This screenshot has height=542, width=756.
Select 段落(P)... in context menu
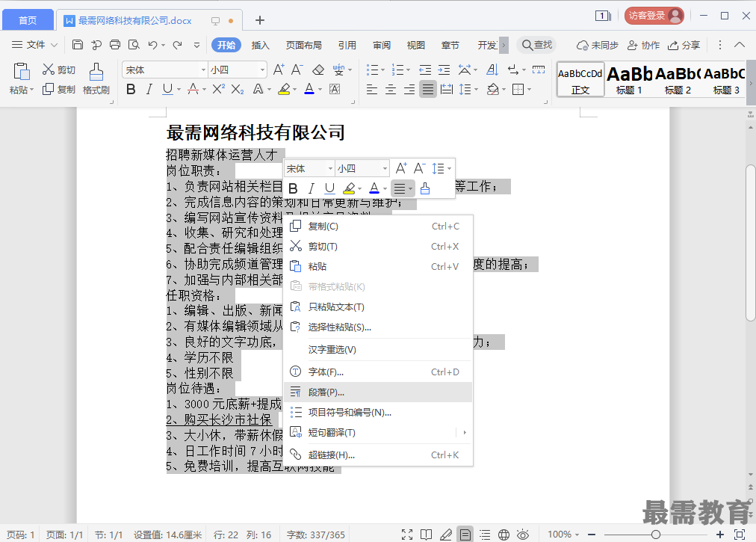378,392
